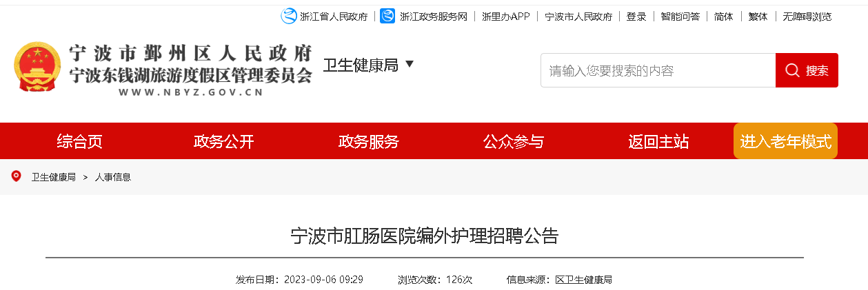Click the 登录 login link
The height and width of the screenshot is (290, 868).
pyautogui.click(x=636, y=17)
